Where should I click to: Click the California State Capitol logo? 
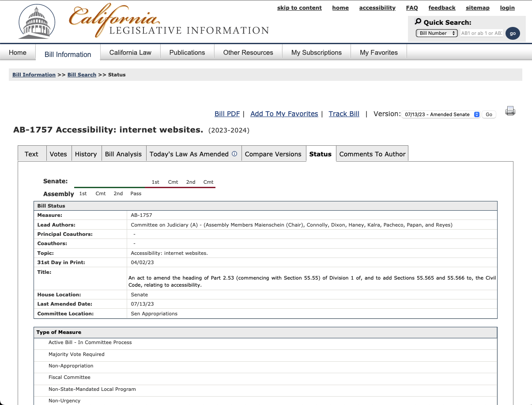coord(37,21)
